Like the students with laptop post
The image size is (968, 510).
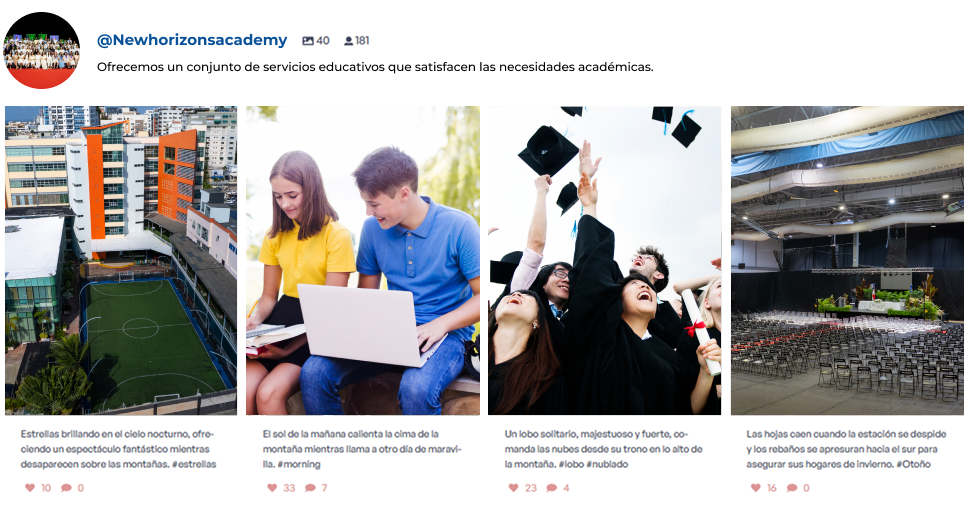pyautogui.click(x=272, y=488)
